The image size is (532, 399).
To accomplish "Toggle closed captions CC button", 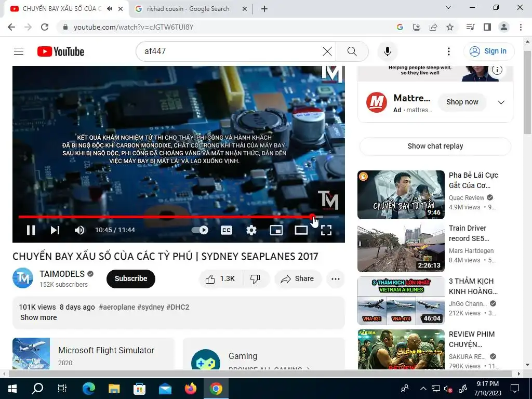I will pyautogui.click(x=227, y=230).
